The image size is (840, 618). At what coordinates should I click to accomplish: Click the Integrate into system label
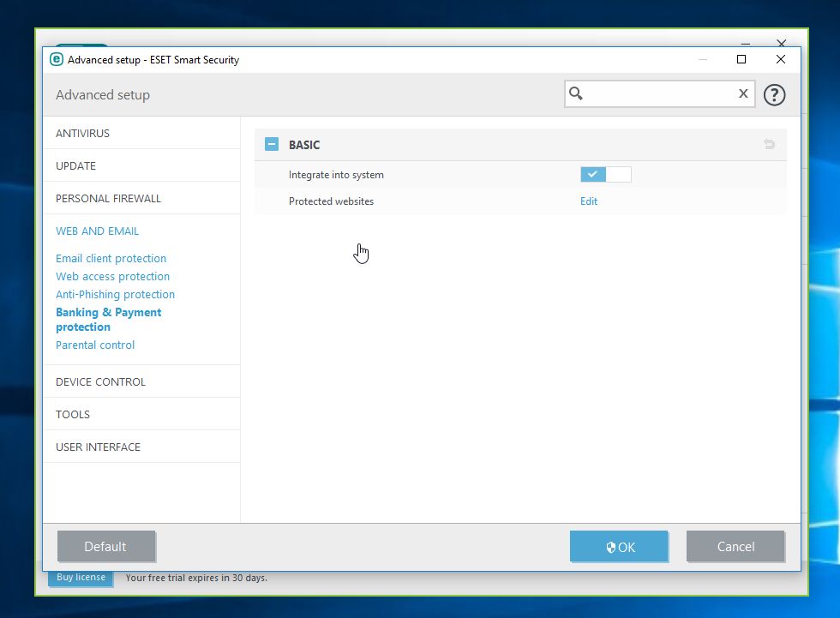click(336, 175)
